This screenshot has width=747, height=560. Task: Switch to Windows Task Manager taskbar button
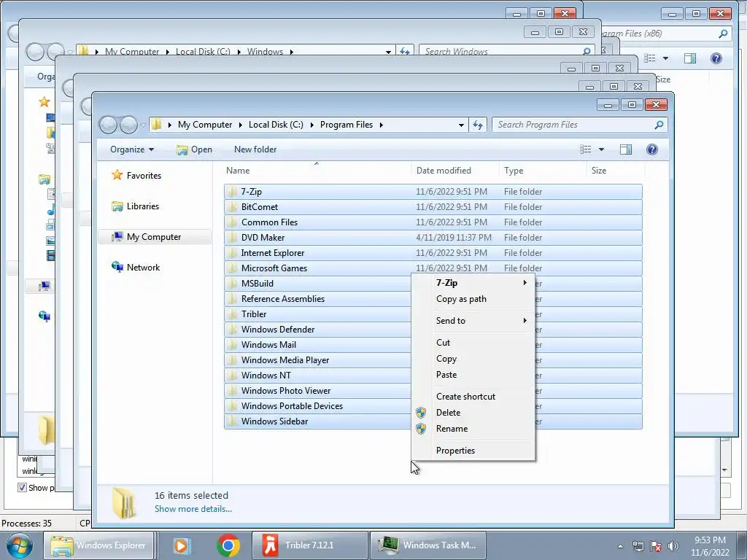pos(427,545)
